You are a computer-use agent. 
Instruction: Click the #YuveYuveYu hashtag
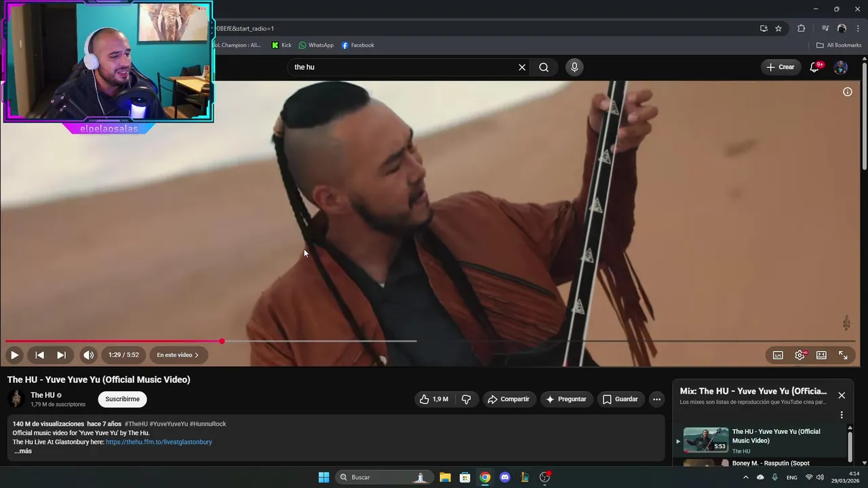pyautogui.click(x=168, y=424)
